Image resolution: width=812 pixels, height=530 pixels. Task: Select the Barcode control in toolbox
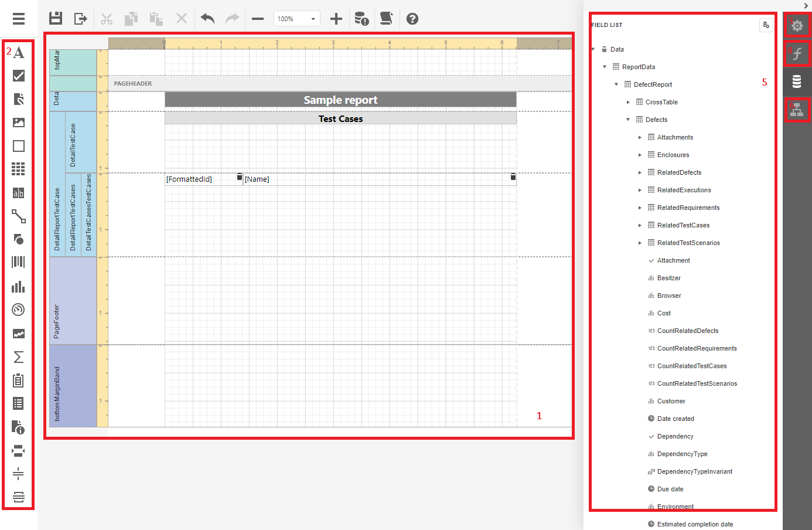(18, 263)
